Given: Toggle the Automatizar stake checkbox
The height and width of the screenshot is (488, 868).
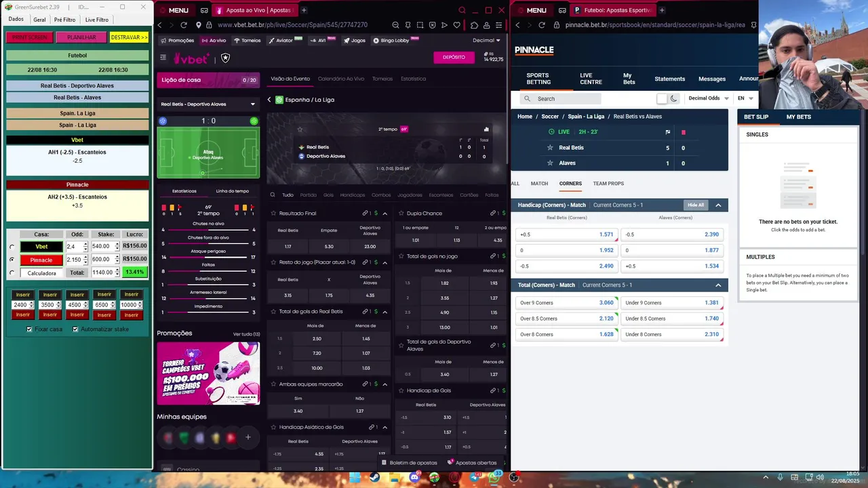Looking at the screenshot, I should click(75, 329).
